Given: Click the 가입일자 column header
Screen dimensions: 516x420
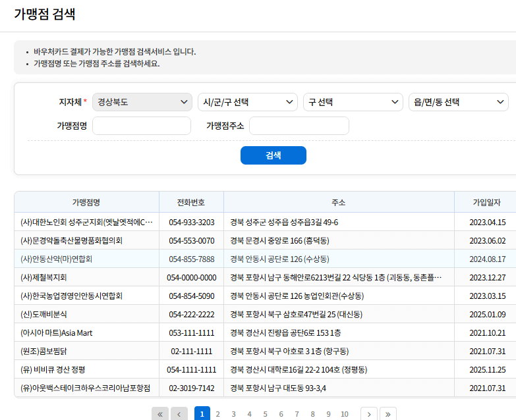Looking at the screenshot, I should 486,202.
